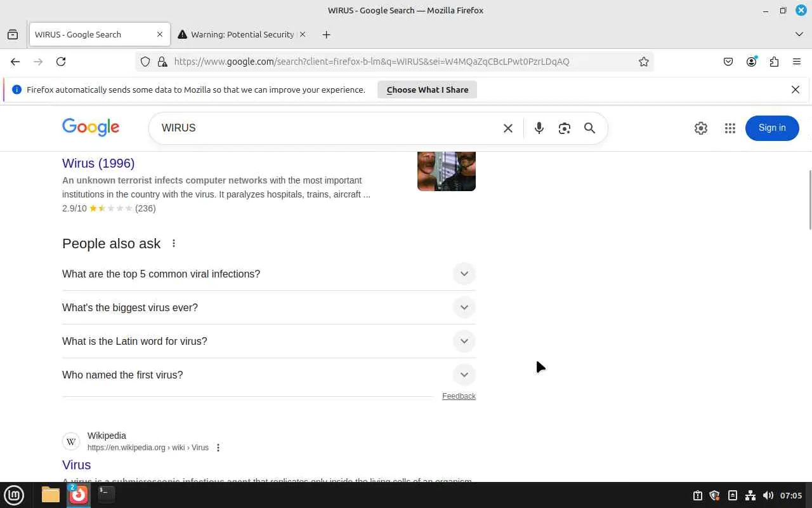Open the security shield tray icon
This screenshot has width=812, height=508.
coord(715,495)
